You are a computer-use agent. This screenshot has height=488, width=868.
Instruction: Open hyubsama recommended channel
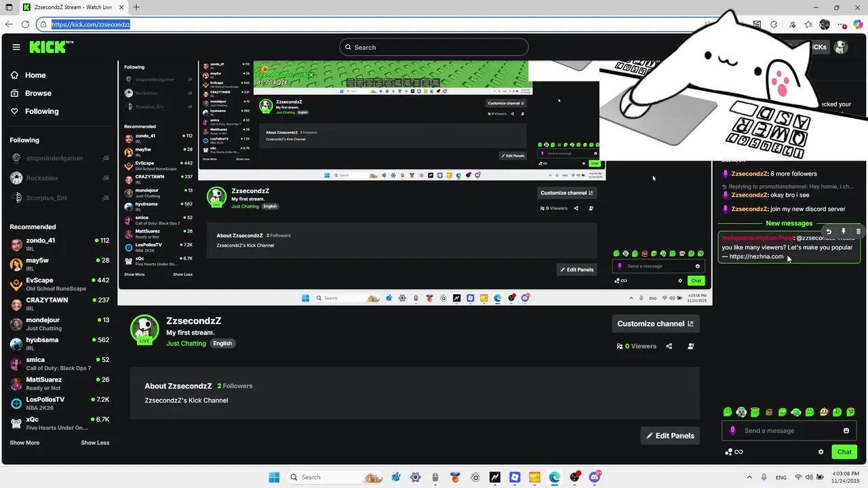59,344
